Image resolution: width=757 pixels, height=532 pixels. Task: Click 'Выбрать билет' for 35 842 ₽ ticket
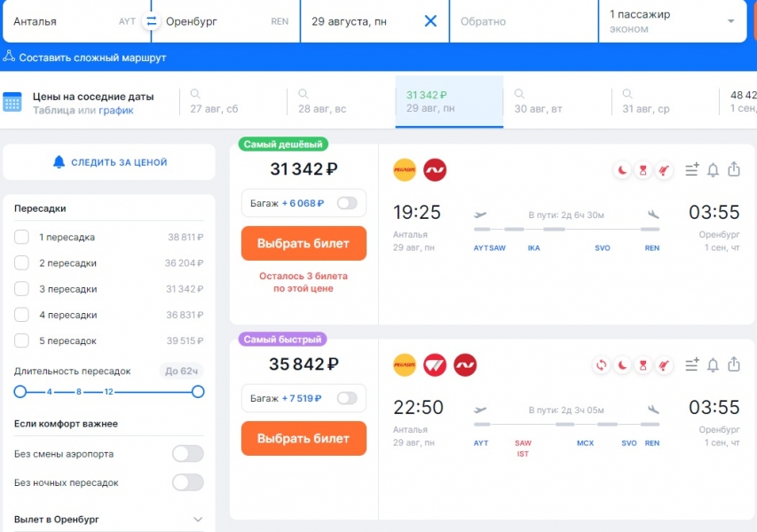304,438
